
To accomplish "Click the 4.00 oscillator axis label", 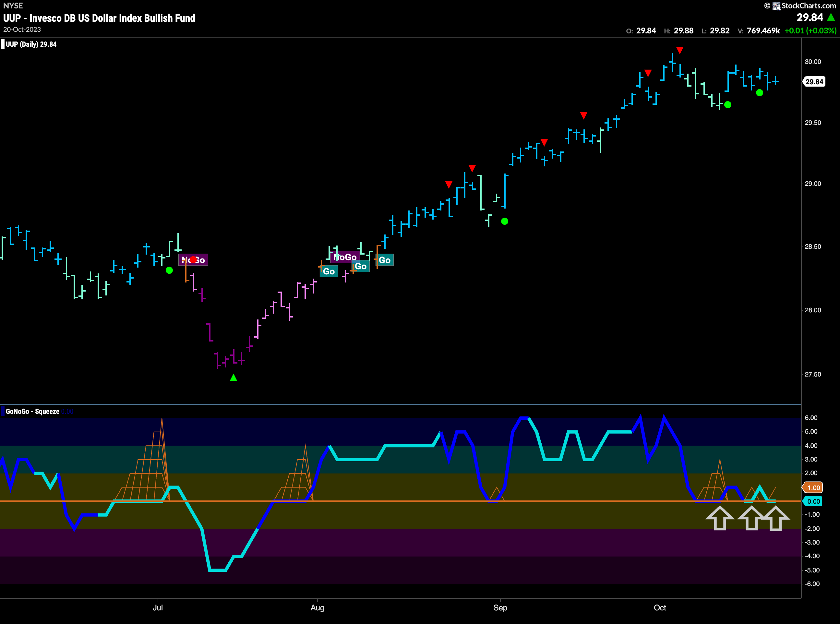I will [x=811, y=446].
